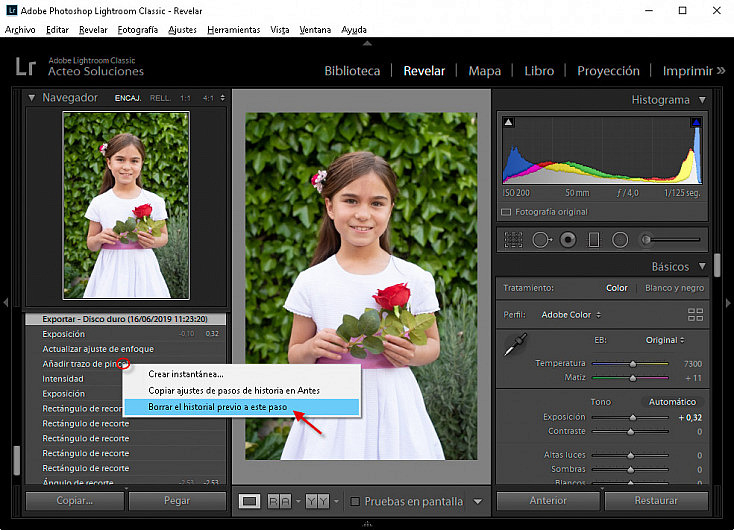Viewport: 734px width, 530px height.
Task: Click the history panel scrollbar
Action: click(x=17, y=460)
